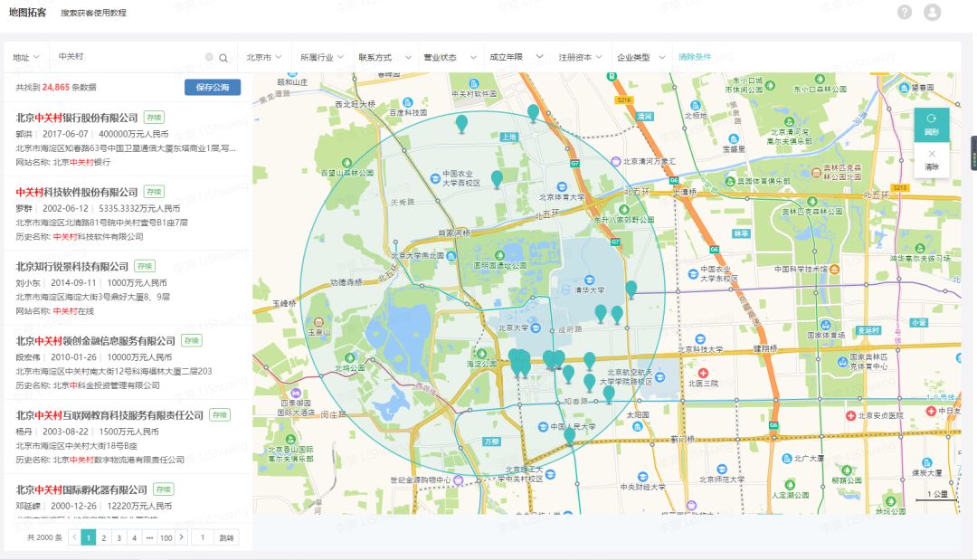Go to results page 2

[x=103, y=537]
